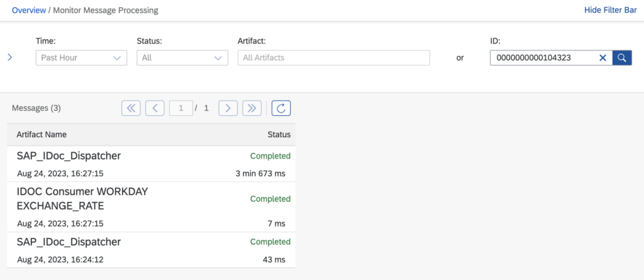Go to the previous messages page
This screenshot has width=644, height=280.
pos(155,108)
